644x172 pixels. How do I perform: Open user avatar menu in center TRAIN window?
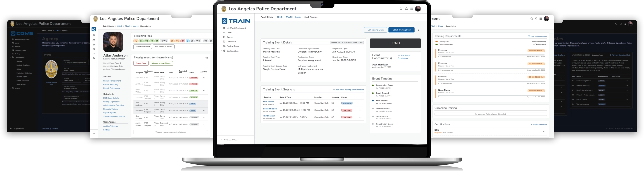[x=418, y=9]
